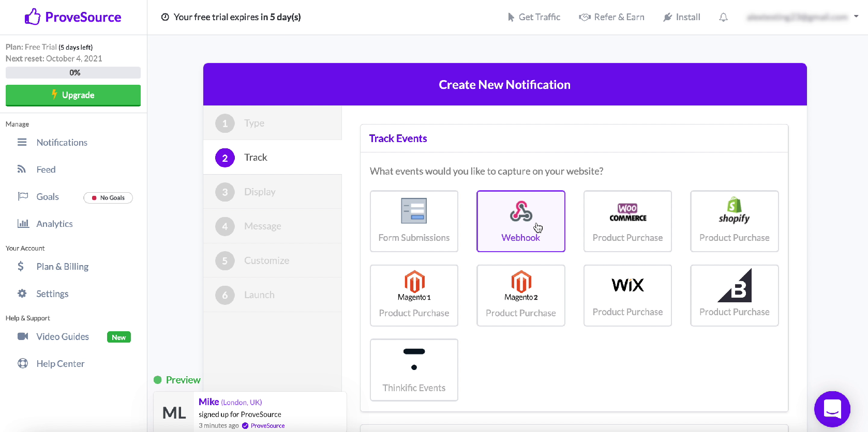Select step 4 Message
The width and height of the screenshot is (868, 432).
[x=273, y=226]
